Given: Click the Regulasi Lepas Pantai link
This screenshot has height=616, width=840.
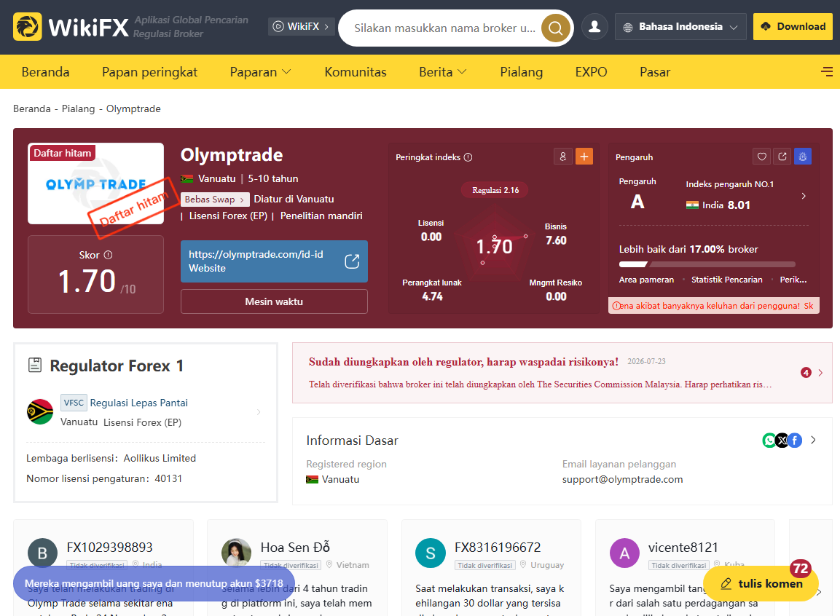Looking at the screenshot, I should [x=138, y=403].
